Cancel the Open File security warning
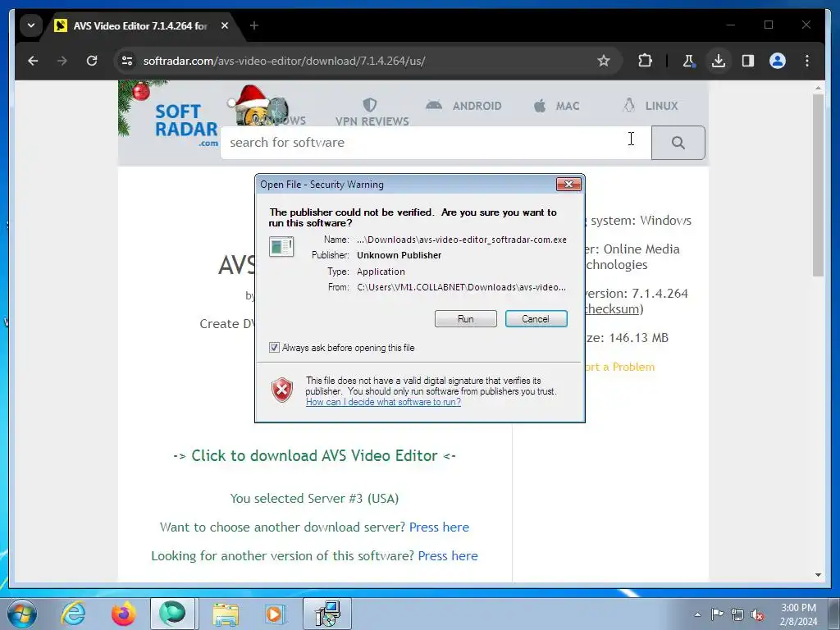This screenshot has width=840, height=630. (536, 319)
